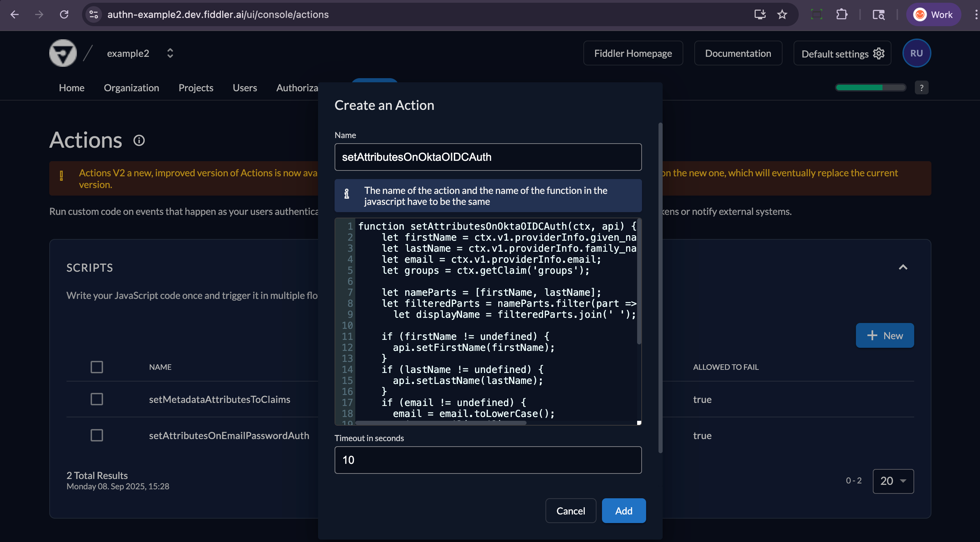Open the Documentation page

pos(738,53)
